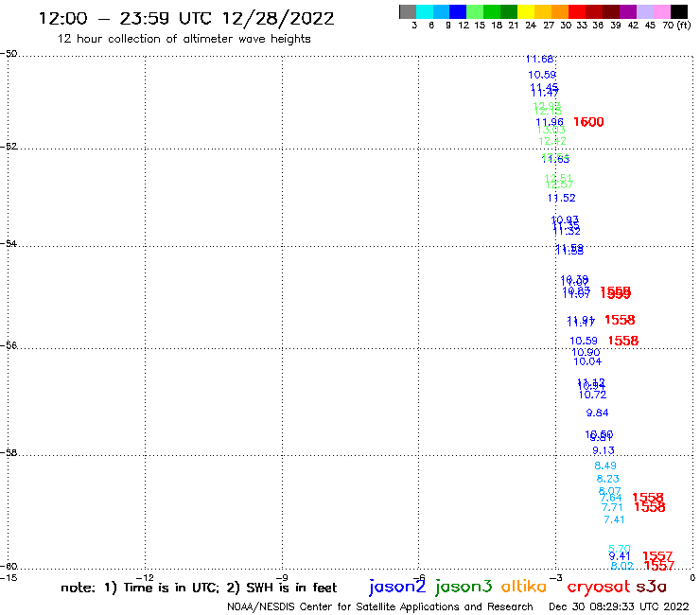Click the latitude axis label '-54'

[9, 244]
